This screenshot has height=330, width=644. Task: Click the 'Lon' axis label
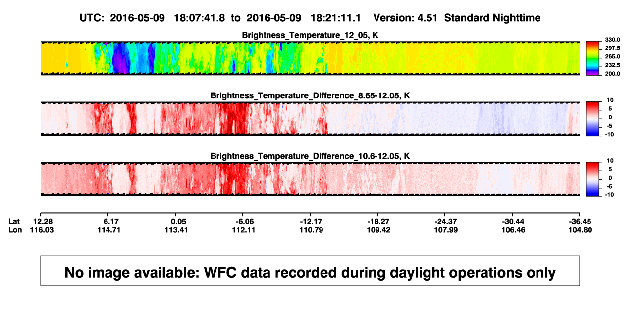tap(14, 230)
